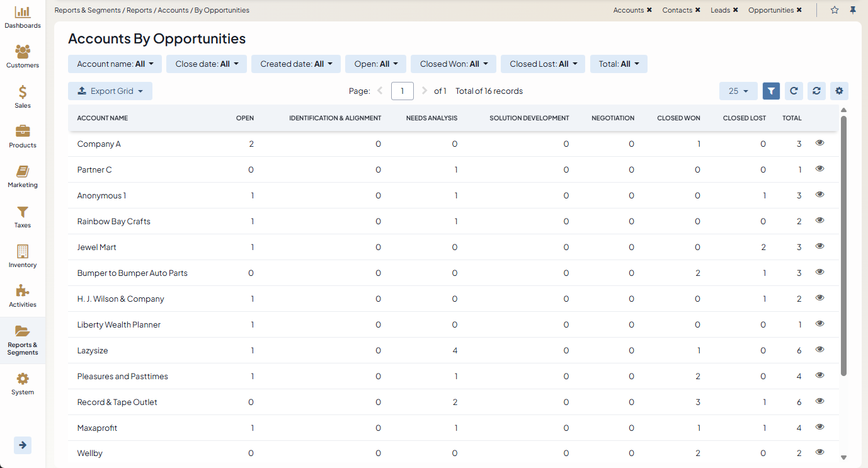Click the page number input field

pyautogui.click(x=402, y=91)
